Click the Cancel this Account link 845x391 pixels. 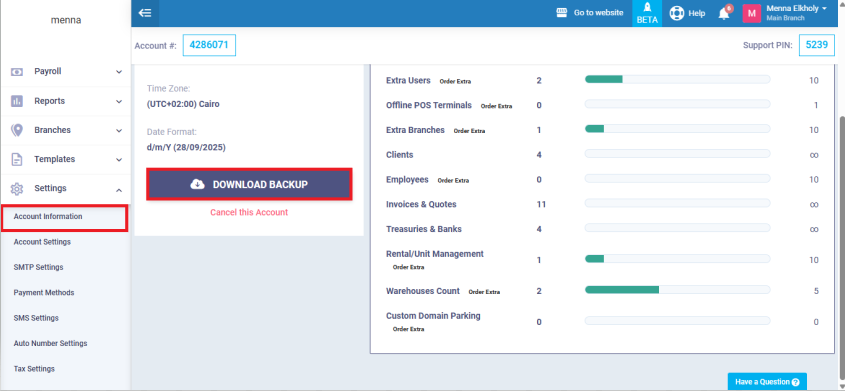(x=249, y=212)
